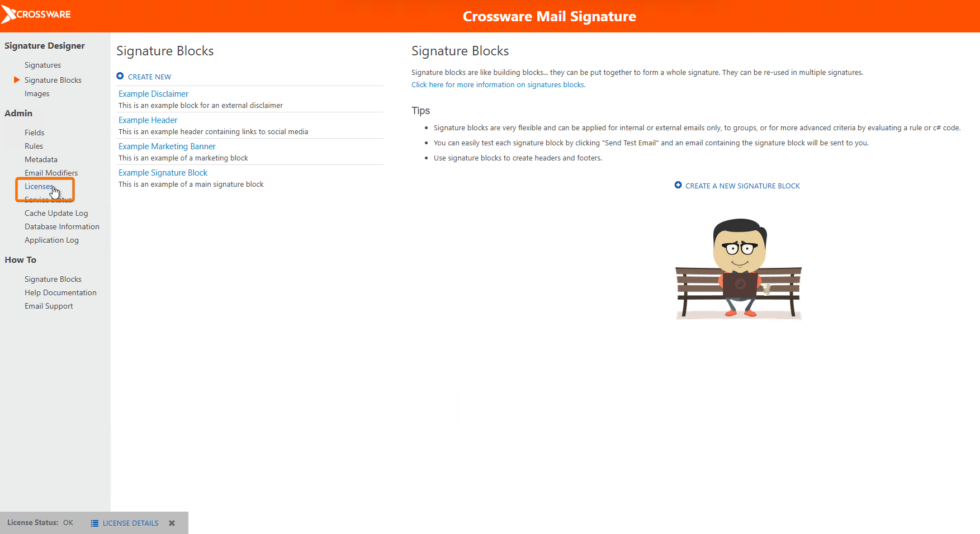This screenshot has width=980, height=534.
Task: Open the Example Marketing Banner block
Action: coord(167,147)
